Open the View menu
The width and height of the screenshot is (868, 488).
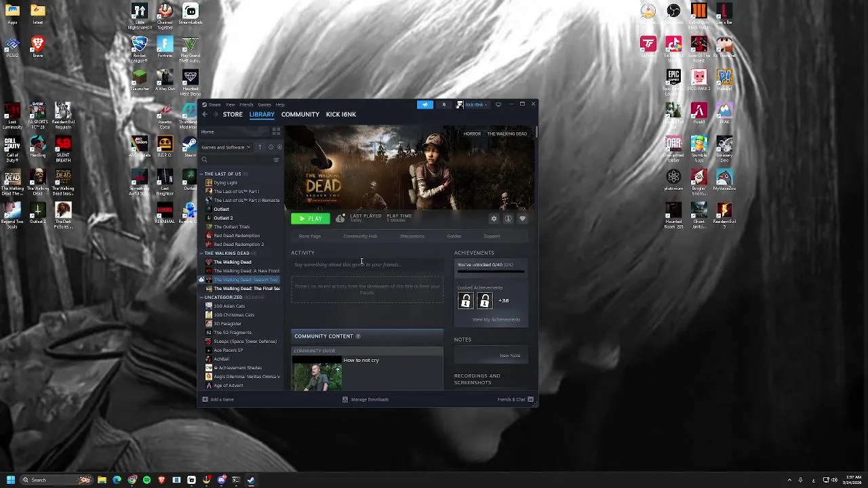coord(230,104)
